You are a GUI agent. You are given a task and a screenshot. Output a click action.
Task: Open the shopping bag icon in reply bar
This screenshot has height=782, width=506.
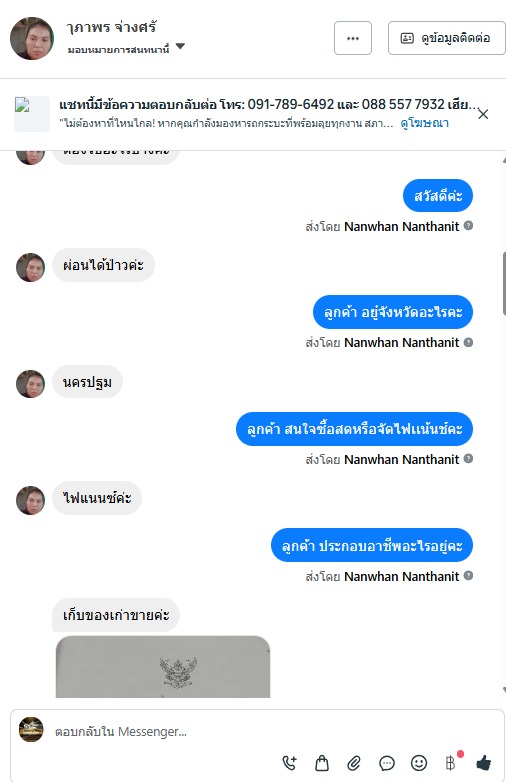(322, 763)
